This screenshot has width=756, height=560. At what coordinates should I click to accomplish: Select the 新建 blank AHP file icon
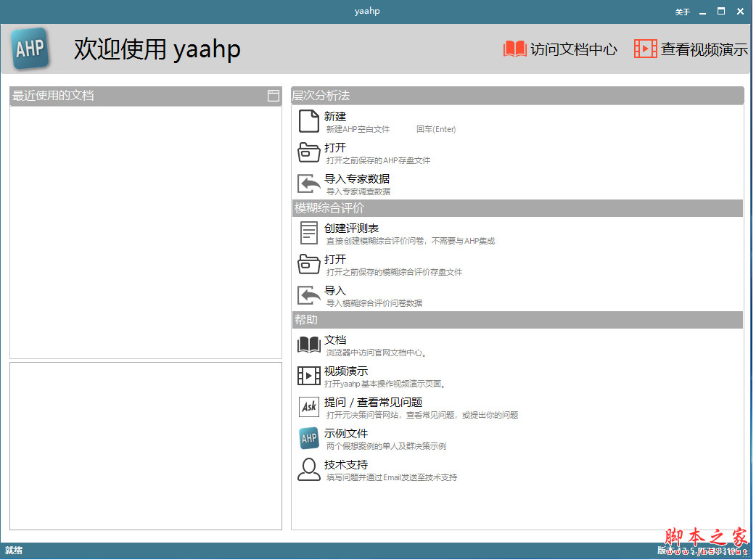pyautogui.click(x=308, y=121)
